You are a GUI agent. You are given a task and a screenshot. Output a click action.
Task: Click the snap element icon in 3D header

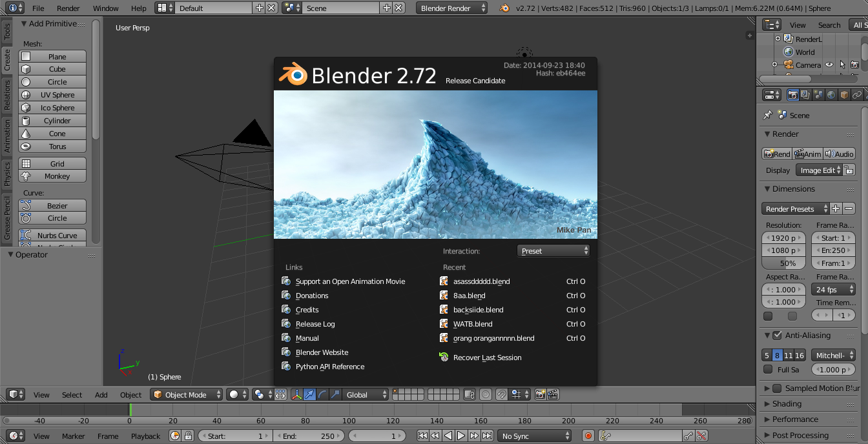click(519, 394)
